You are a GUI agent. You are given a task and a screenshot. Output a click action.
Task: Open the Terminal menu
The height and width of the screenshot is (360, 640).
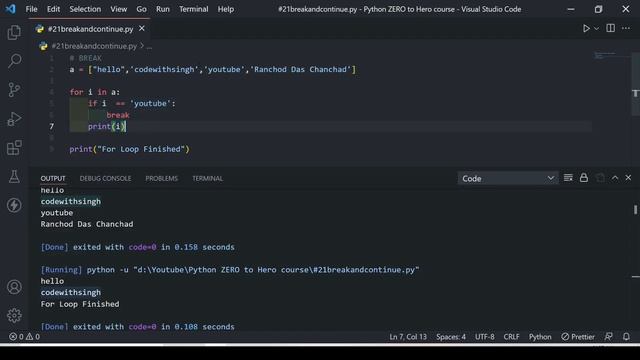click(x=193, y=9)
